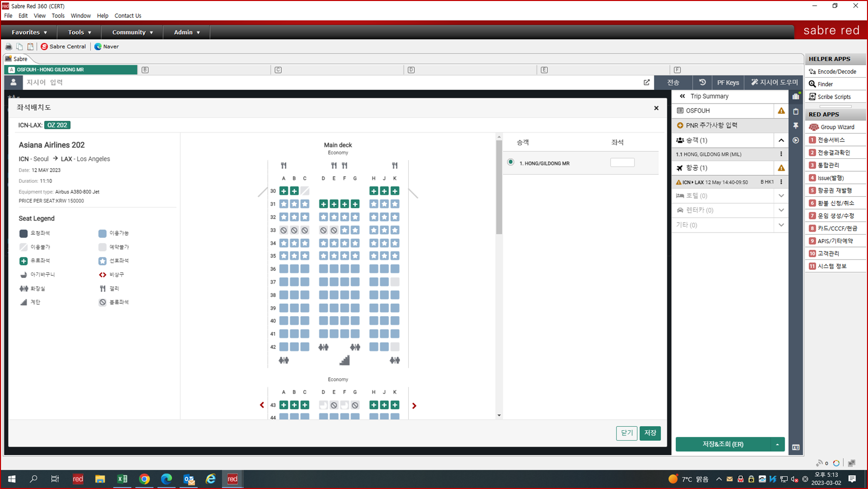
Task: Expand the 기타 (0) section
Action: tap(781, 225)
